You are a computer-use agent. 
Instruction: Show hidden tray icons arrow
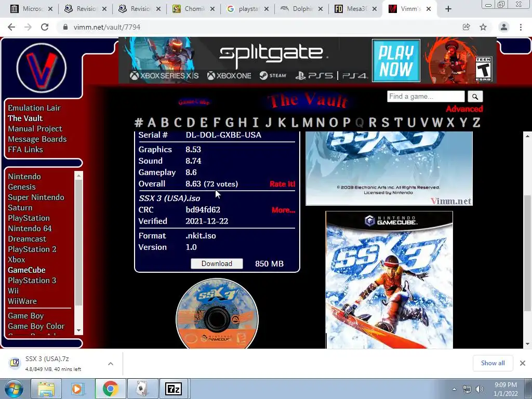pyautogui.click(x=454, y=389)
